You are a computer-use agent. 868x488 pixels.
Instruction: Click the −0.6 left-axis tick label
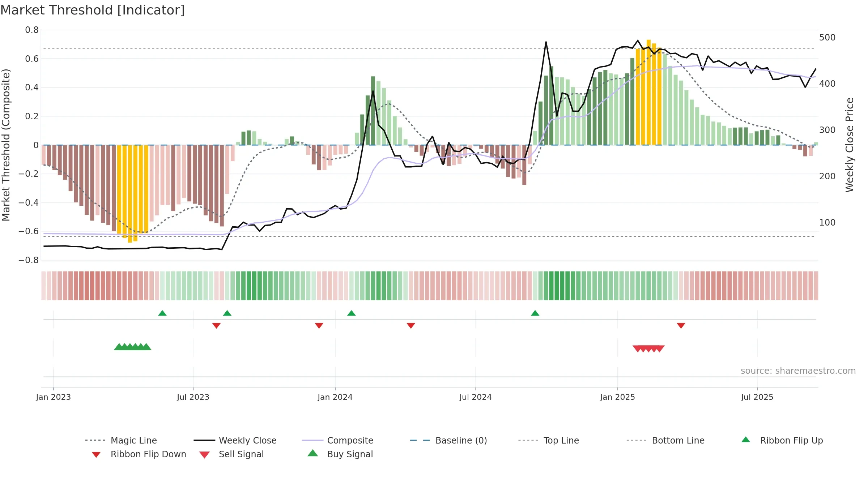[29, 231]
